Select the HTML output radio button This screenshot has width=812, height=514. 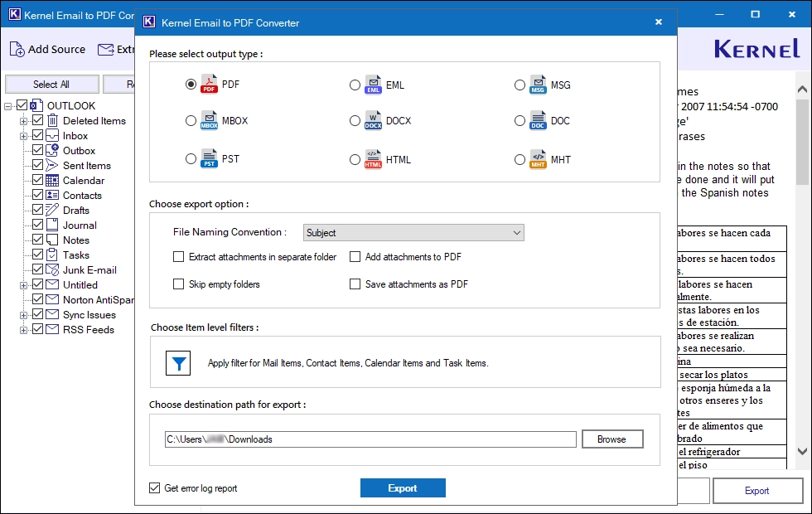point(355,159)
